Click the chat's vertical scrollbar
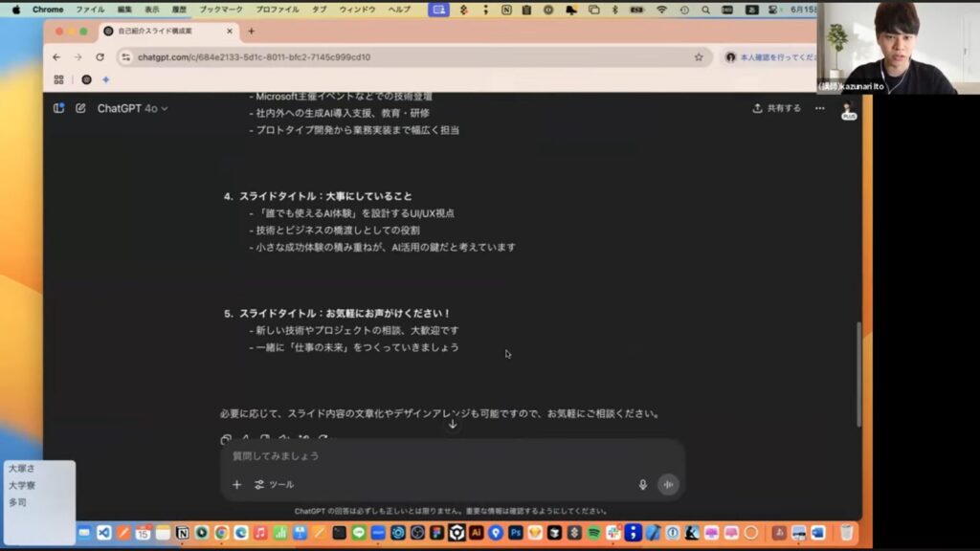This screenshot has height=551, width=980. 857,373
